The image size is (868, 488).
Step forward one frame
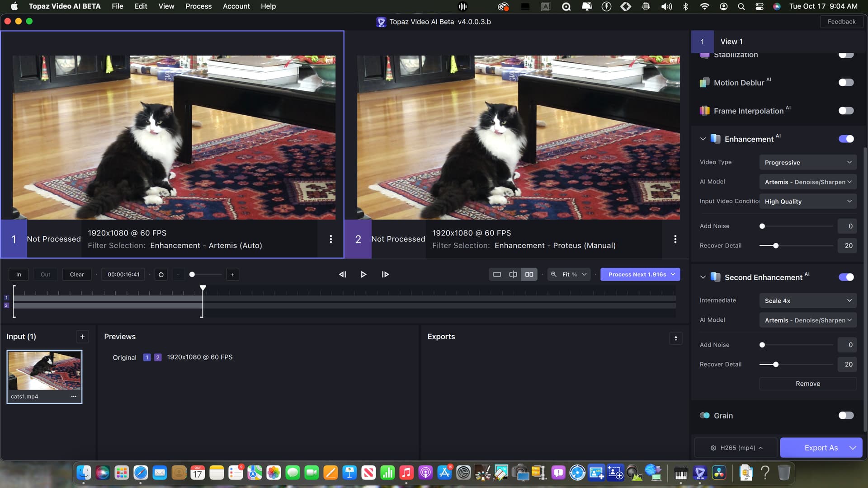[x=385, y=274]
